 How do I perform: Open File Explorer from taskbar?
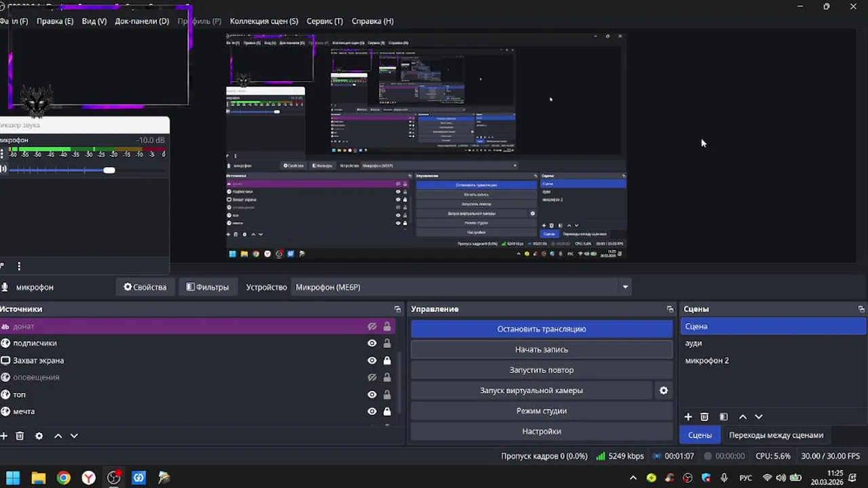pos(39,478)
